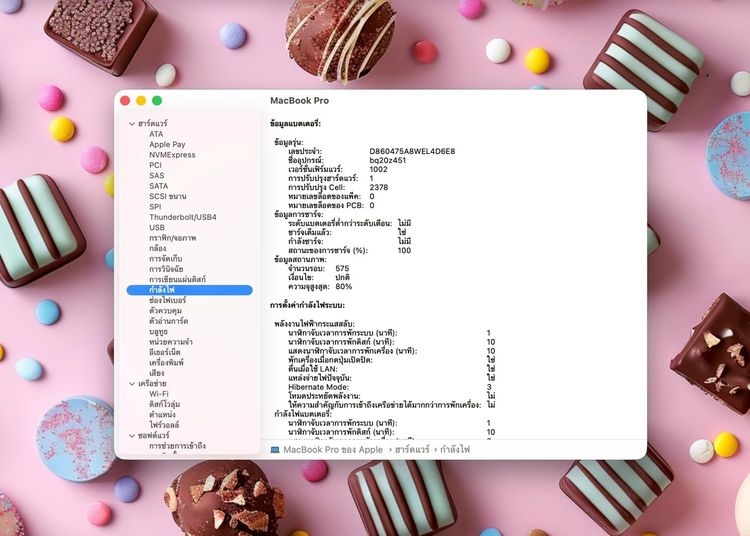Click the serial number value D860475A8WEL4D6E8
Viewport: 750px width, 536px height.
tap(412, 151)
